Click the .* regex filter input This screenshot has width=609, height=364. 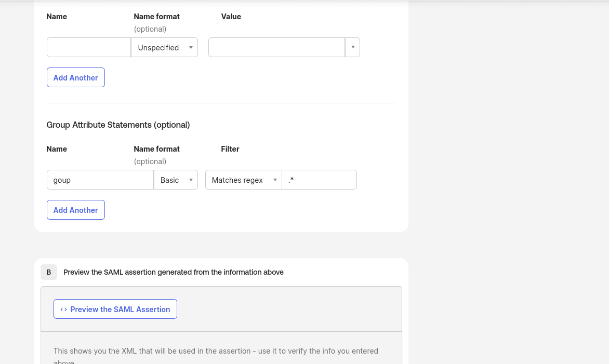(319, 180)
